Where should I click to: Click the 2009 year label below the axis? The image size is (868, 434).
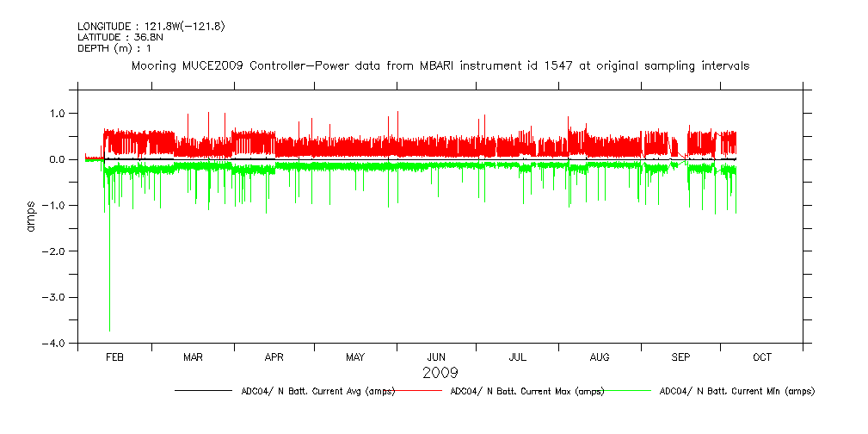pos(440,373)
